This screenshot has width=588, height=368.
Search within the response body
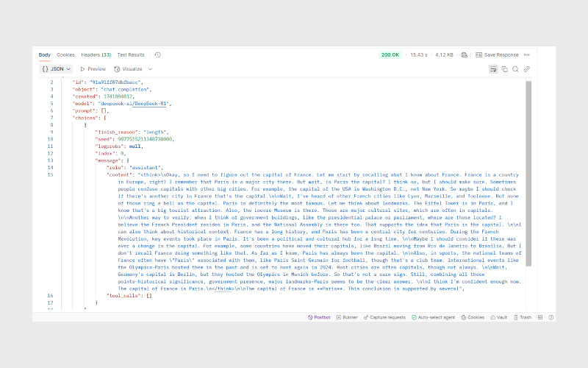click(x=515, y=68)
